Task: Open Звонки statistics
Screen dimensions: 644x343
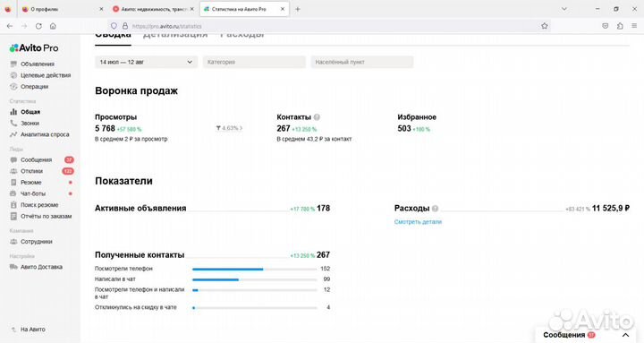Action: click(30, 124)
